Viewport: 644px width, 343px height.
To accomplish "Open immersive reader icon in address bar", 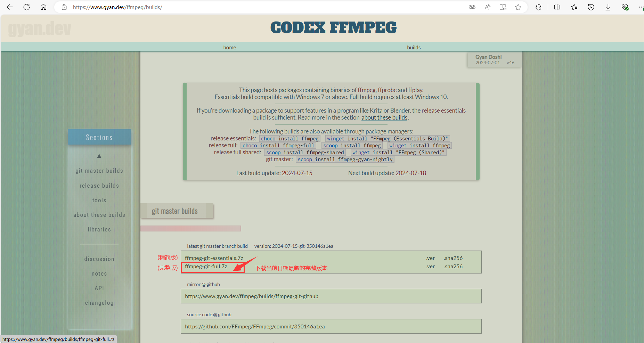I will (503, 7).
